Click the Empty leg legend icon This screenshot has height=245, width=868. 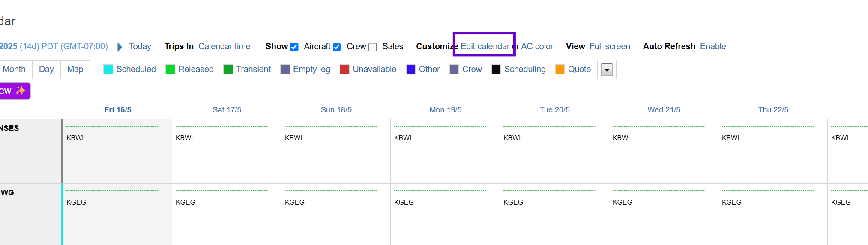285,70
